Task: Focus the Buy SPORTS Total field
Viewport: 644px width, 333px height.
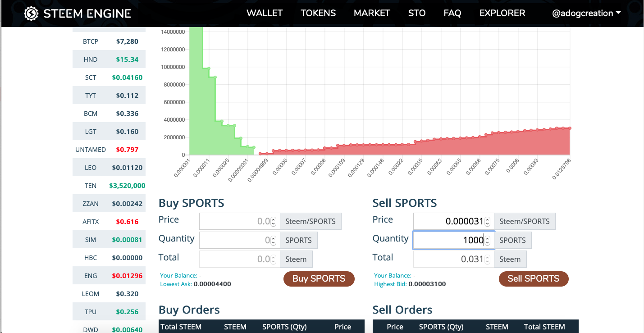Action: click(240, 259)
